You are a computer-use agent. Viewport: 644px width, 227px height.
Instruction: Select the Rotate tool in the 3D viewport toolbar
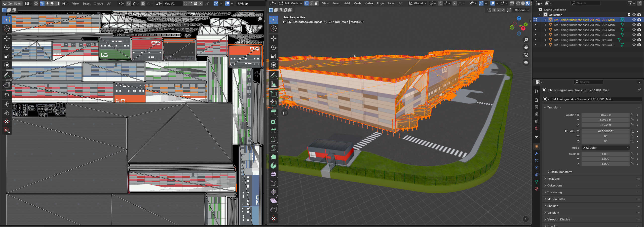coord(274,47)
